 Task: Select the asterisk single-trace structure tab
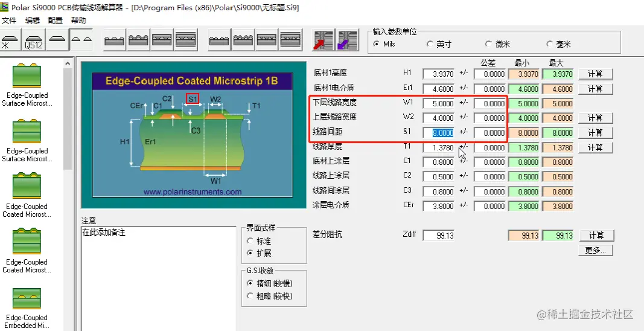[10, 40]
